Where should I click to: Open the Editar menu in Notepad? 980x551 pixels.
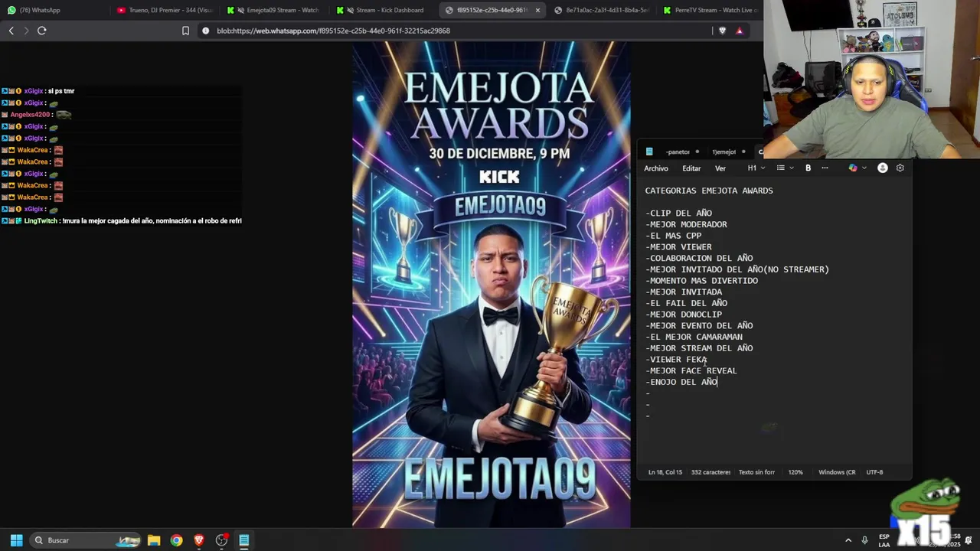coord(691,168)
